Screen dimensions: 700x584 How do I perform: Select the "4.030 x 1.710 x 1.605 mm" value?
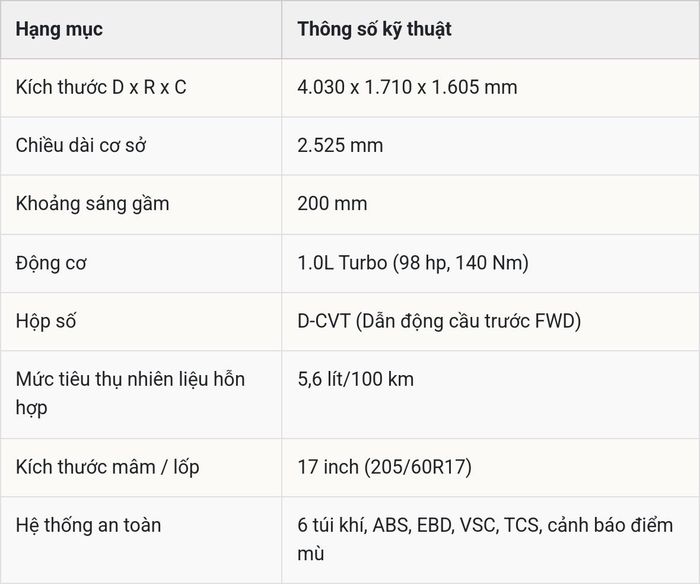click(x=407, y=87)
